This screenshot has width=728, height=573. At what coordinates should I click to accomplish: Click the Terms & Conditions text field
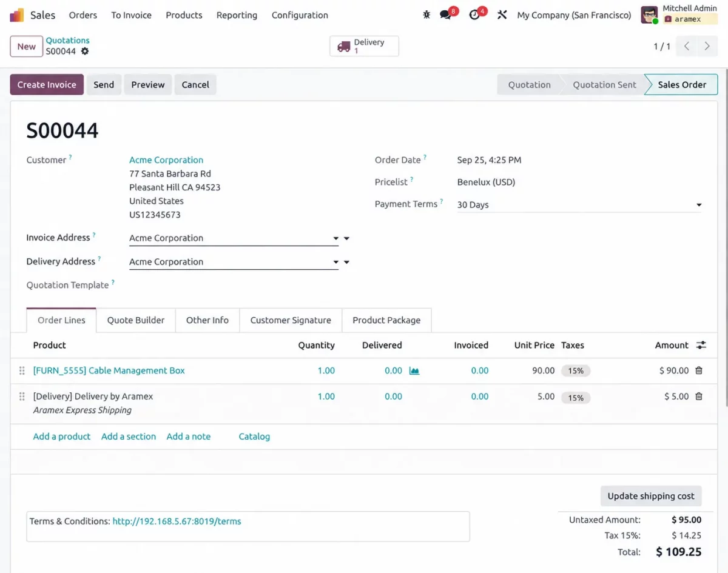coord(248,526)
